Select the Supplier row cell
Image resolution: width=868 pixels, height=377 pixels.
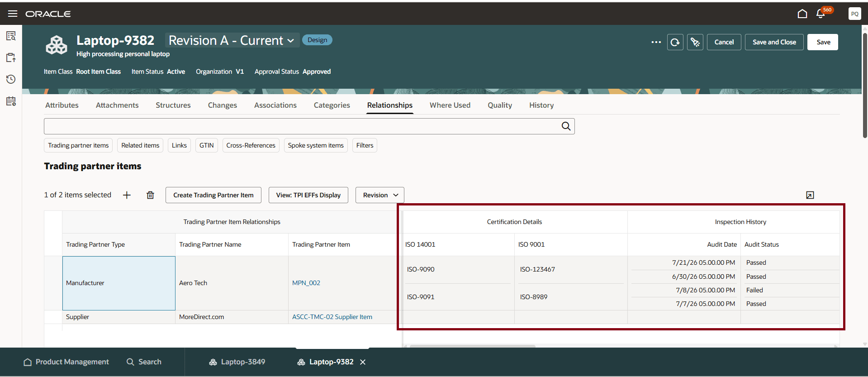coord(119,317)
